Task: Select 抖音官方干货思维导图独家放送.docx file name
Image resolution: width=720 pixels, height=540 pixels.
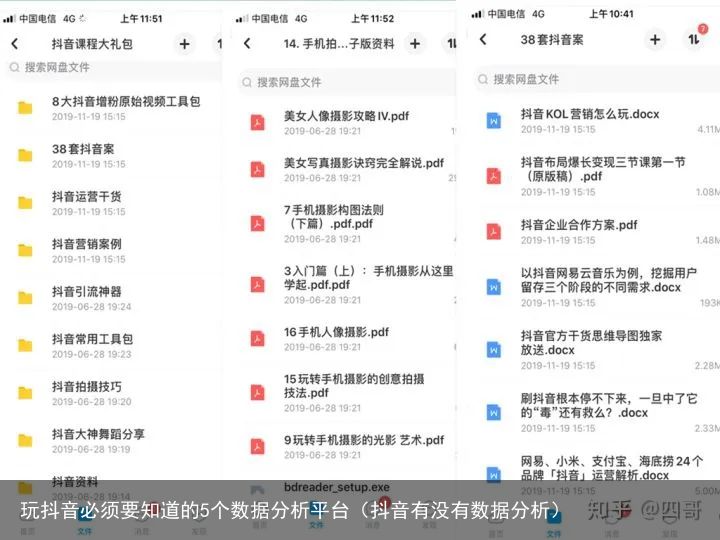Action: [591, 343]
